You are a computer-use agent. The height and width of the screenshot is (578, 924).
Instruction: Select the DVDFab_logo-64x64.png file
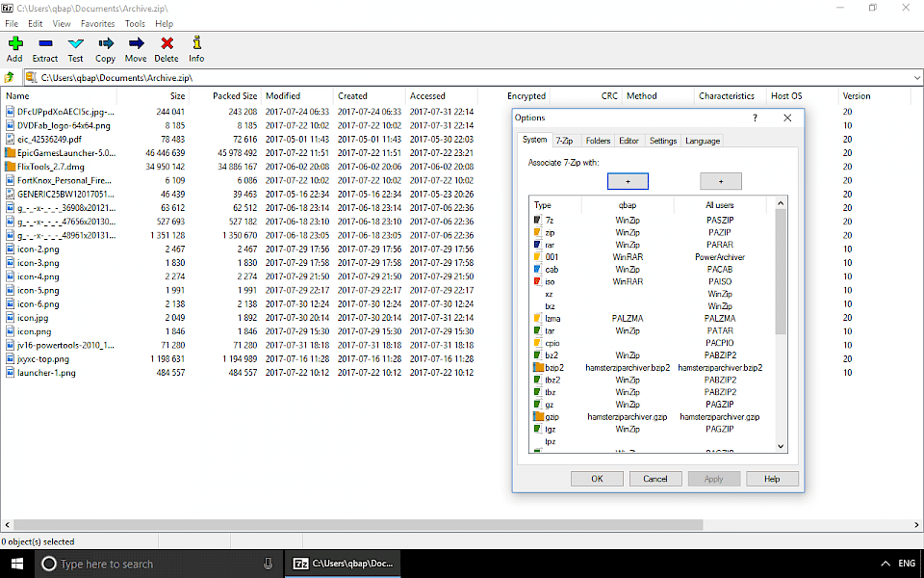(64, 125)
